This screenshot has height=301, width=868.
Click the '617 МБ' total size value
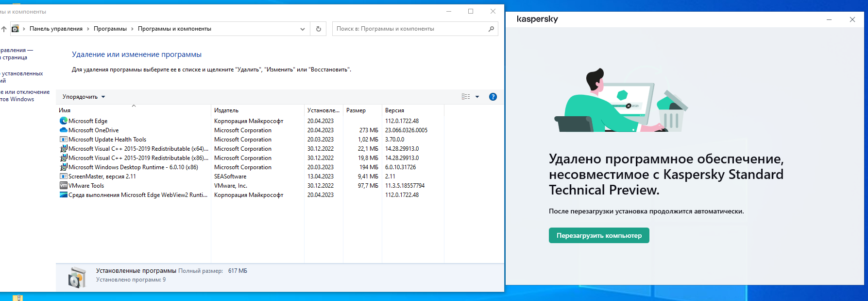(238, 271)
